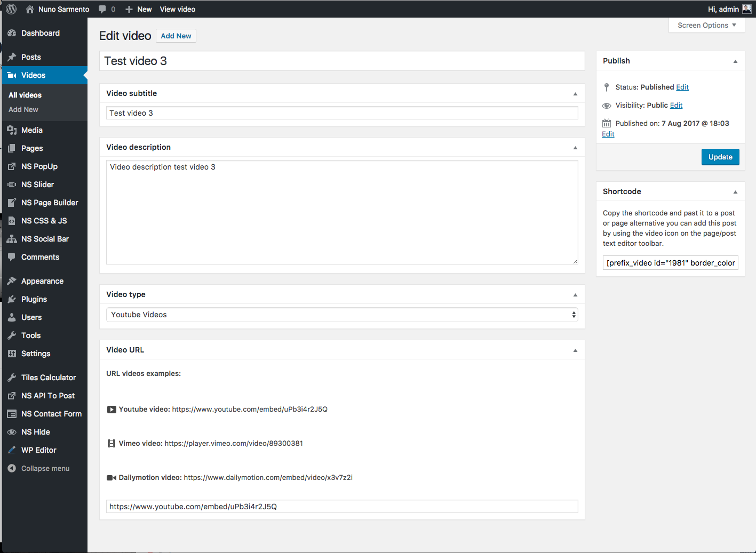Collapse the Shortcode panel

[x=735, y=192]
